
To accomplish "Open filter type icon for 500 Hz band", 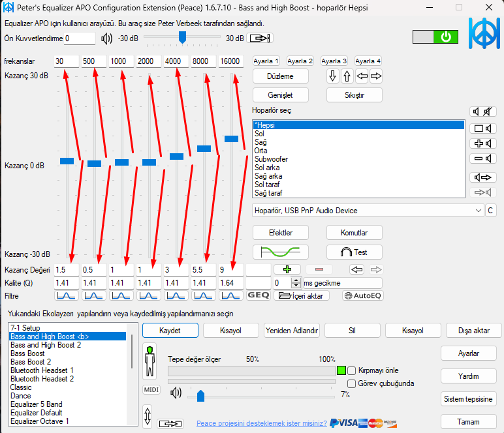I will (x=94, y=295).
